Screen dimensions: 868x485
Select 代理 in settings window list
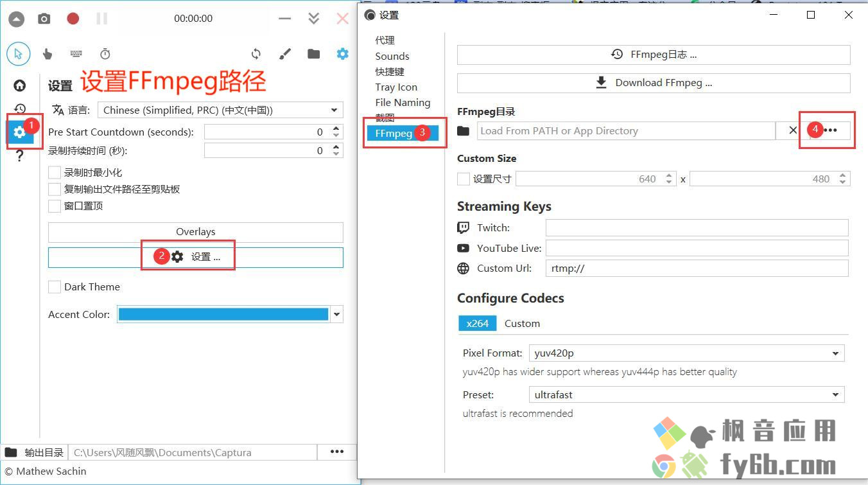coord(385,40)
